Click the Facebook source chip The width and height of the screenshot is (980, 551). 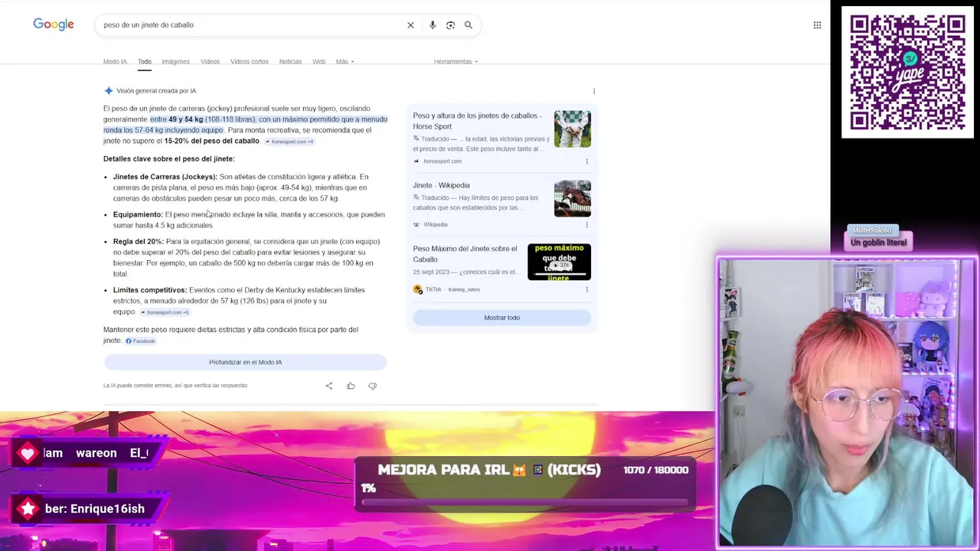point(140,341)
